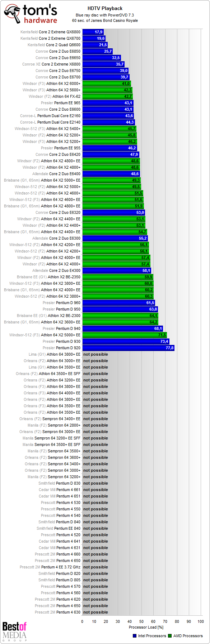
Task: Click the Core 2 Extreme QX6800 bar showing 17,9
Action: 93,32
